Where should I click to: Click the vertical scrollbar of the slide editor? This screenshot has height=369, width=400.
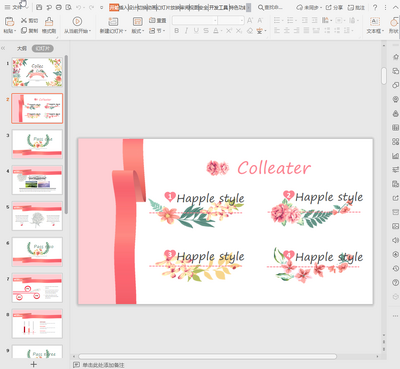384,76
